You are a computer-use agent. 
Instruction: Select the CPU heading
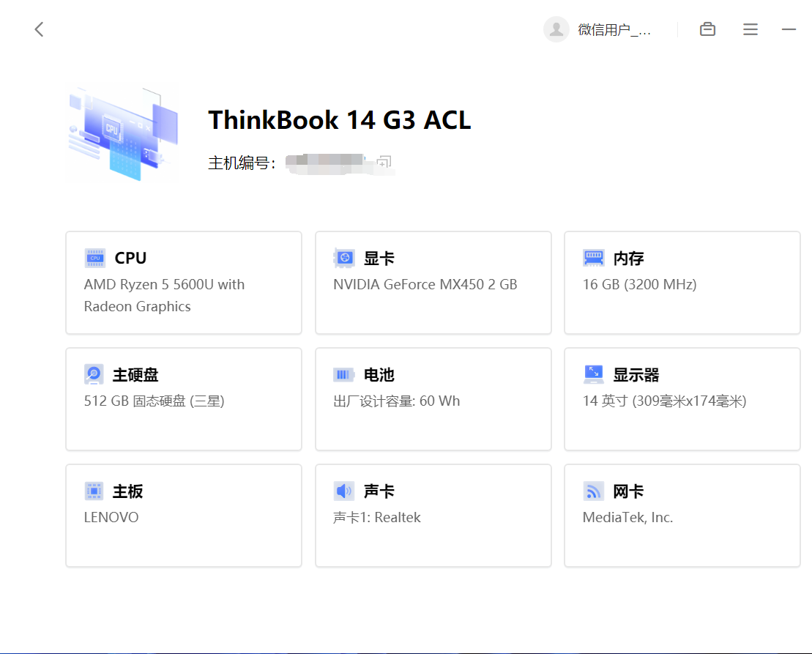coord(130,258)
